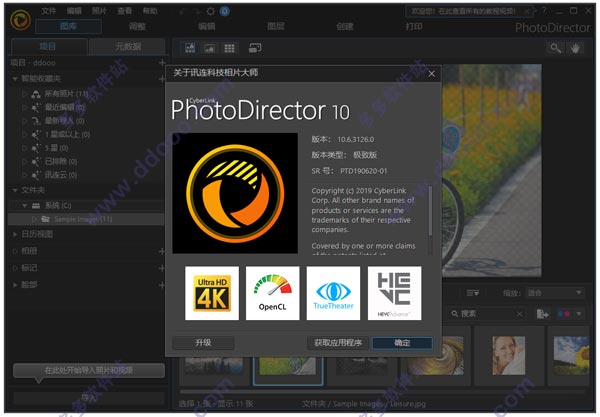Click the help question mark in the title bar

click(544, 11)
